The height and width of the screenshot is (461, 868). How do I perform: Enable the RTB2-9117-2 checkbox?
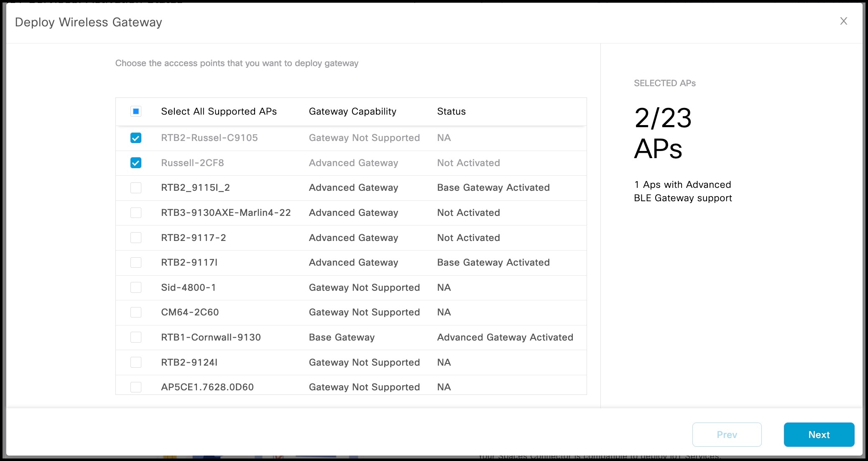[x=136, y=238]
